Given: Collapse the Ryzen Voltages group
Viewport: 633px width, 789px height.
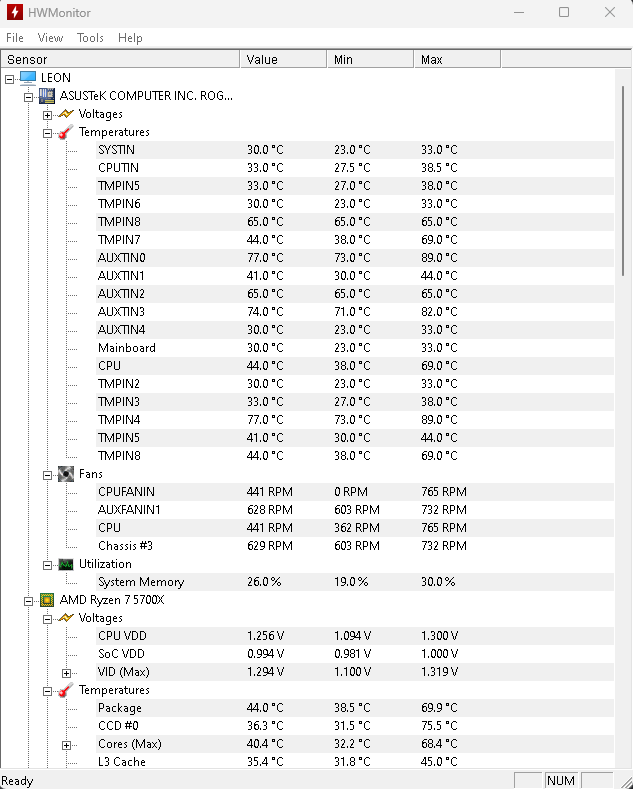Looking at the screenshot, I should [47, 619].
